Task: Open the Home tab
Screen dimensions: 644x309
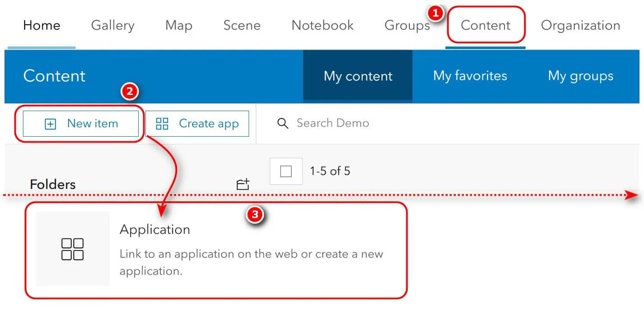Action: [41, 25]
